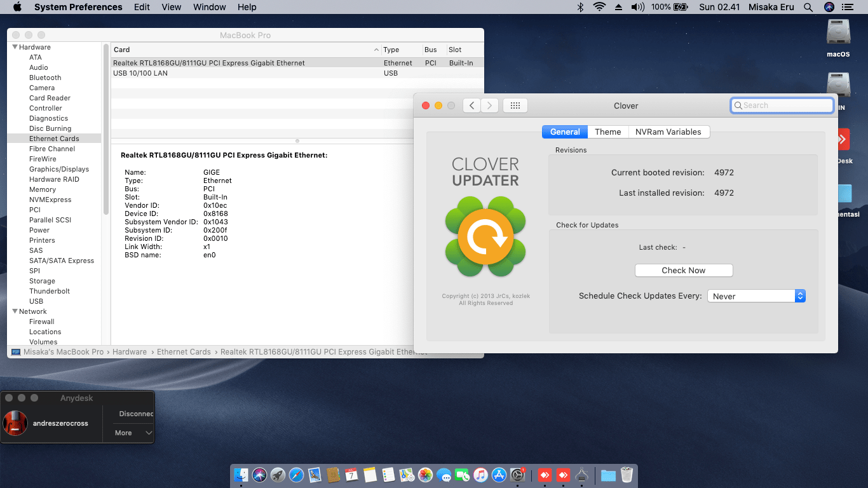Select Graphics/Displays in the sidebar

pyautogui.click(x=59, y=169)
